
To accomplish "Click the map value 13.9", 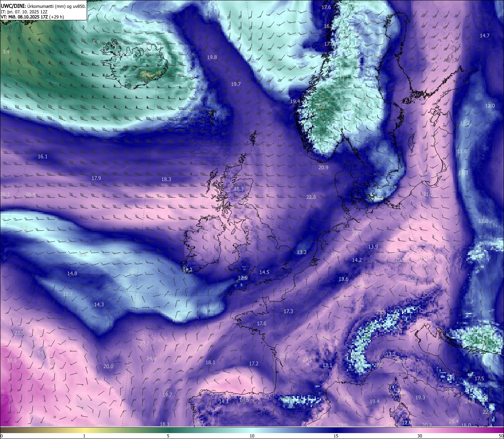I will point(373,247).
